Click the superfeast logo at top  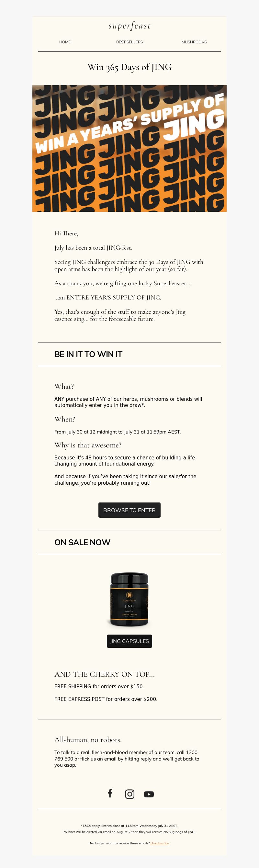point(130,26)
